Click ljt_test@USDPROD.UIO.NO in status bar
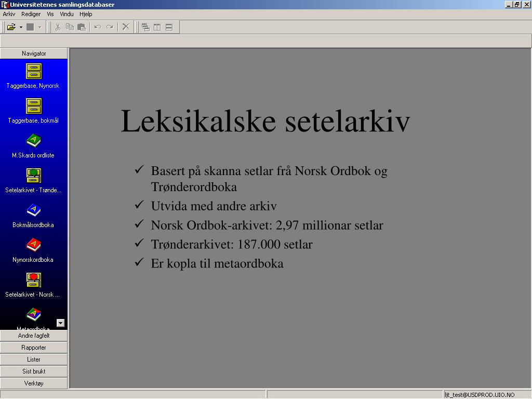 (480, 395)
